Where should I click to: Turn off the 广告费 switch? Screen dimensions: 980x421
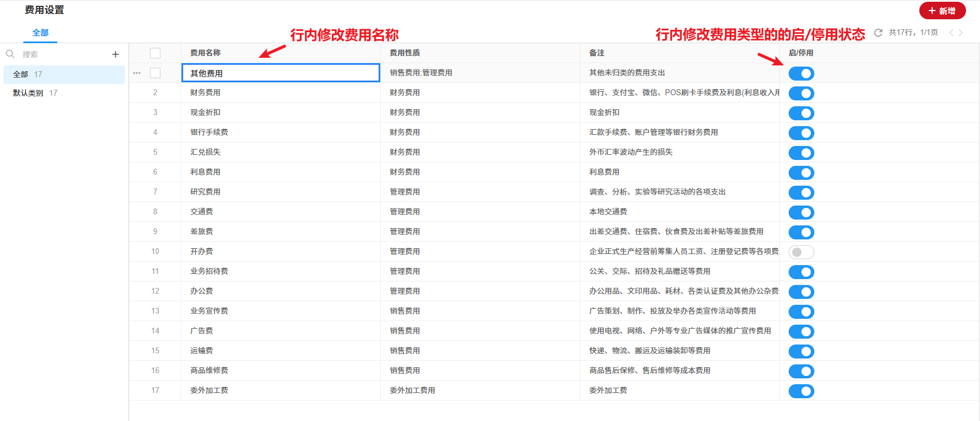801,332
